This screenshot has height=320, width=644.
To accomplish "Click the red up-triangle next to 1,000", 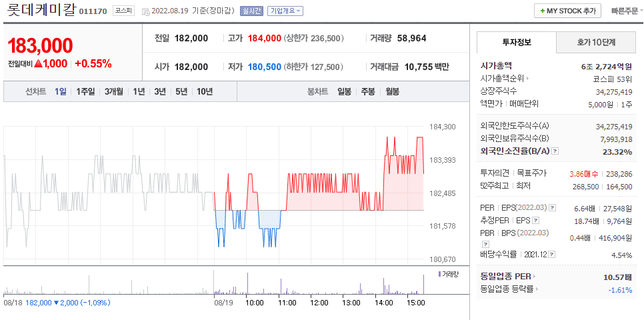I will [39, 64].
